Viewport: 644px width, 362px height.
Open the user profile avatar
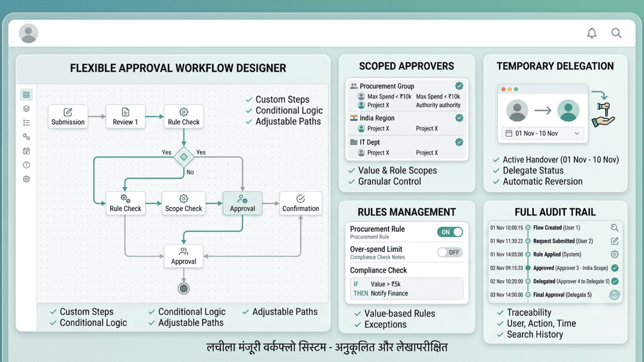click(29, 33)
